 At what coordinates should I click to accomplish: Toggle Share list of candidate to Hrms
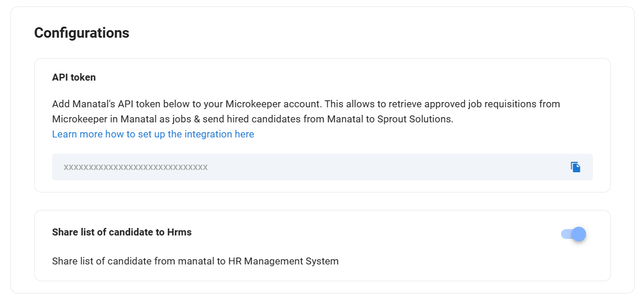(x=574, y=234)
